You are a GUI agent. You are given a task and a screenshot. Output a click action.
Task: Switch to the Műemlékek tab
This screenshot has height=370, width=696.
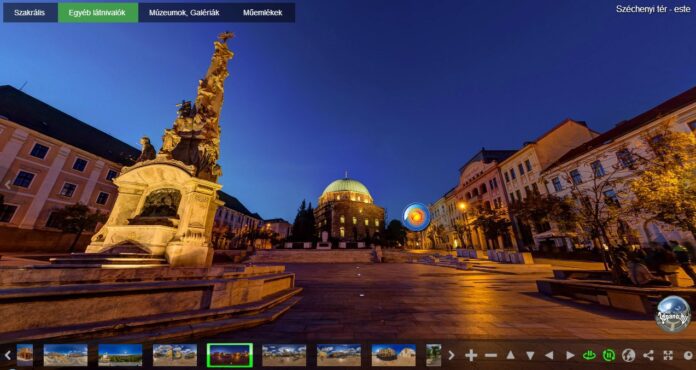(x=262, y=12)
